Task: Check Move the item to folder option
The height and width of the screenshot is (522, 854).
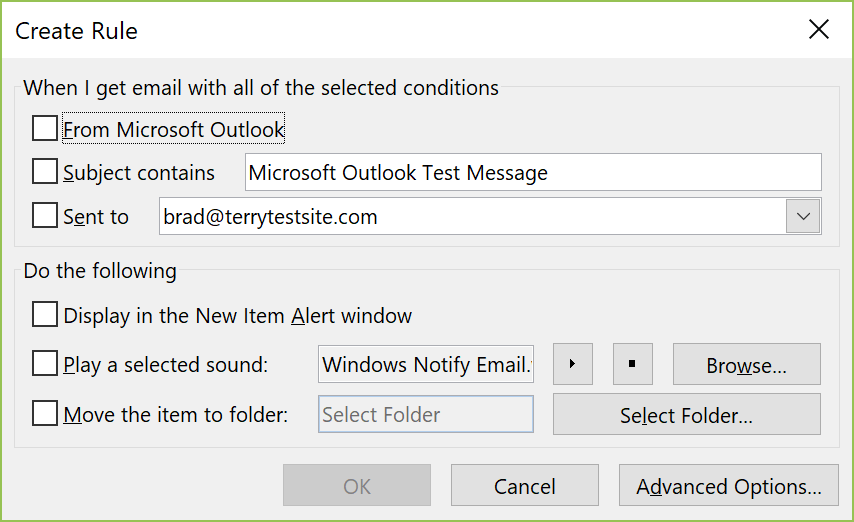Action: coord(45,414)
